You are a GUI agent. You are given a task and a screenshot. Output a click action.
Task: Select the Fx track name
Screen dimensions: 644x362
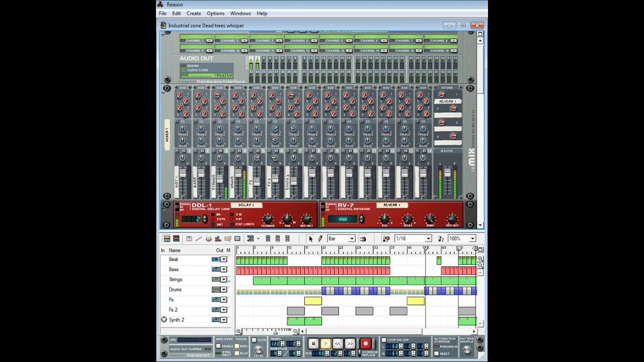pyautogui.click(x=172, y=300)
